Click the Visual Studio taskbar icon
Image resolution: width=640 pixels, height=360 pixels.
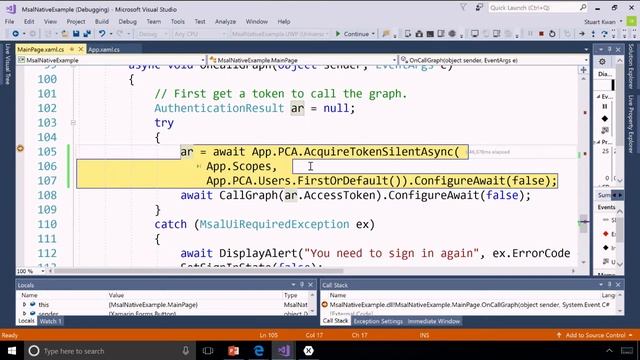(284, 351)
